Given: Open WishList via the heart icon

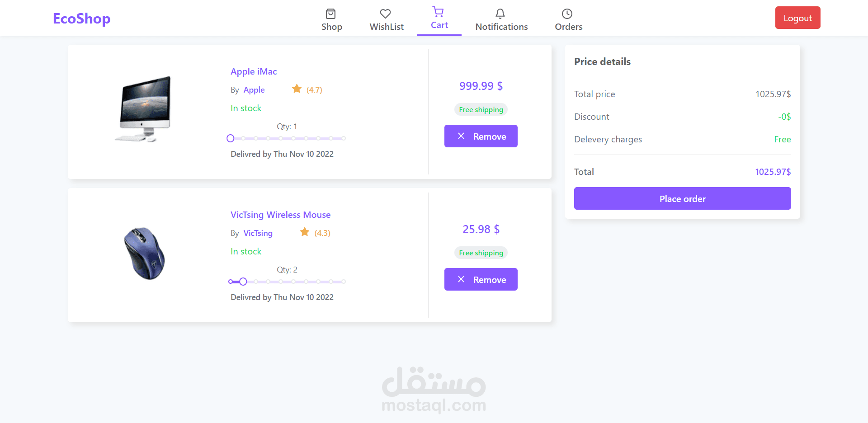Looking at the screenshot, I should [385, 14].
